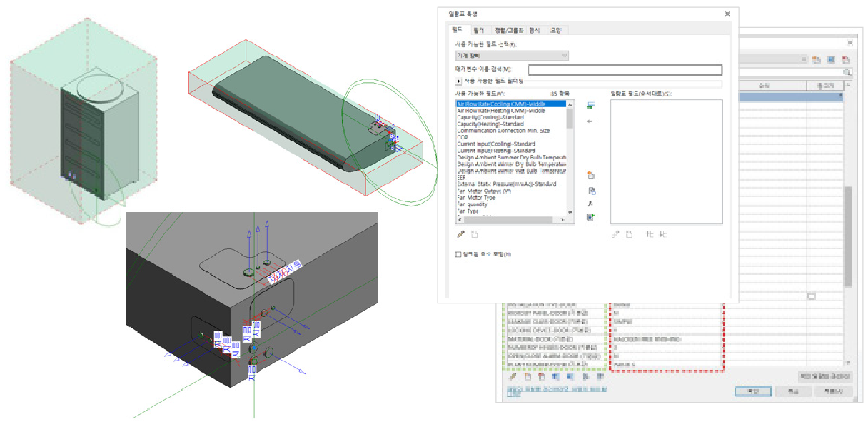Image resolution: width=868 pixels, height=432 pixels.
Task: Click sort descending icon in Family Types window
Action: click(x=600, y=376)
